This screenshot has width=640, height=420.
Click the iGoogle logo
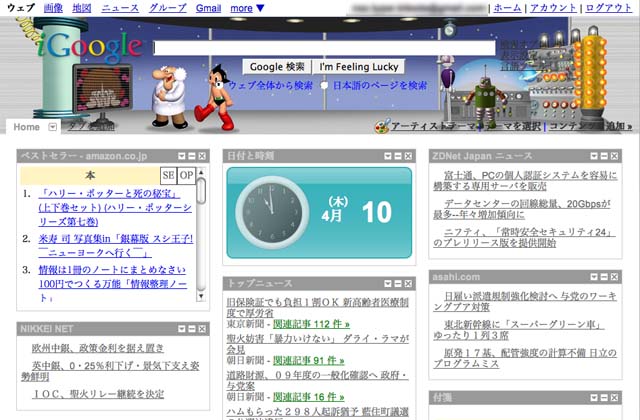[x=90, y=49]
